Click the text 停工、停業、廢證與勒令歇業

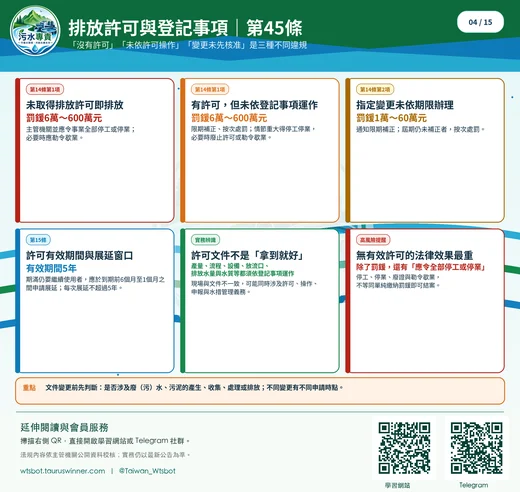pyautogui.click(x=398, y=277)
